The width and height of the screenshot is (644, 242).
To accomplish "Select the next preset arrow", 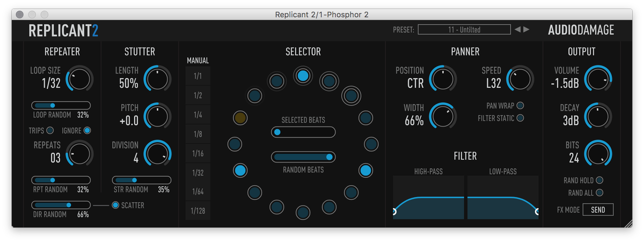I will 526,30.
